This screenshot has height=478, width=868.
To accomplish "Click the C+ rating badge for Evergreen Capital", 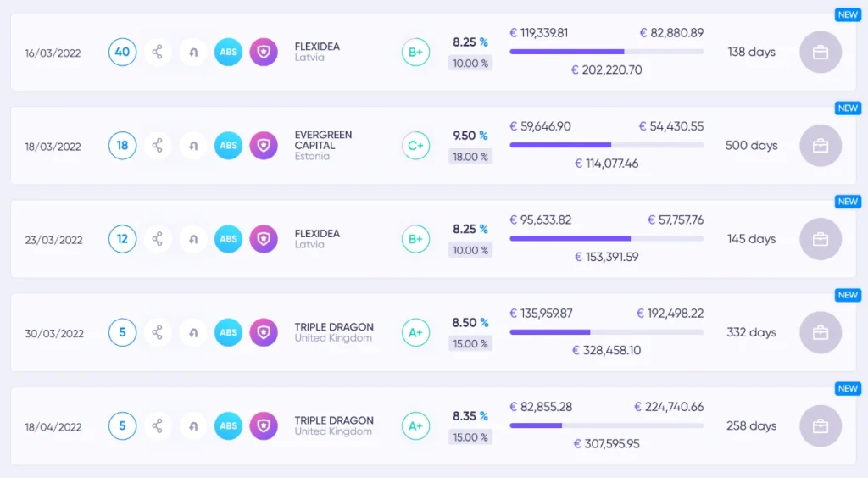I will pyautogui.click(x=415, y=146).
